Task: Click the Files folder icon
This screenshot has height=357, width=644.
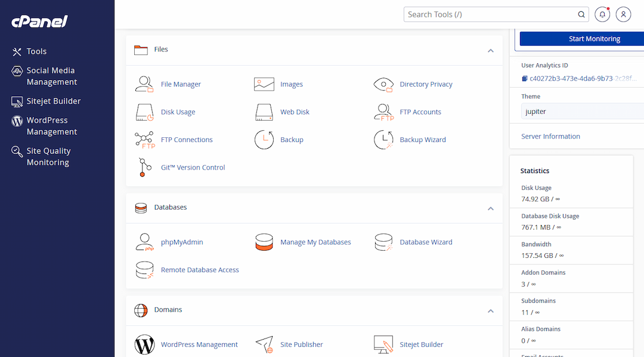Action: [141, 50]
